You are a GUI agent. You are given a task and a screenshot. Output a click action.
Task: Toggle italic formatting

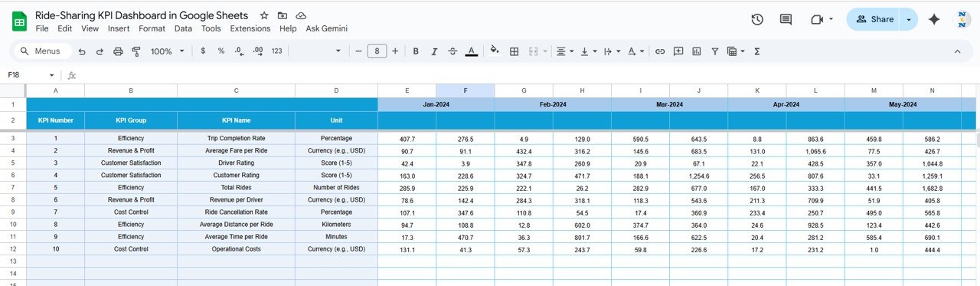click(x=434, y=51)
